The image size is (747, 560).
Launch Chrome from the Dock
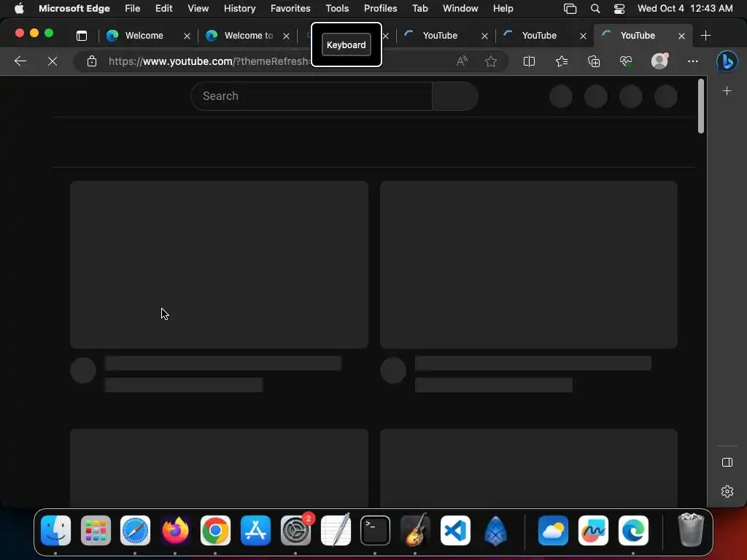pos(215,530)
